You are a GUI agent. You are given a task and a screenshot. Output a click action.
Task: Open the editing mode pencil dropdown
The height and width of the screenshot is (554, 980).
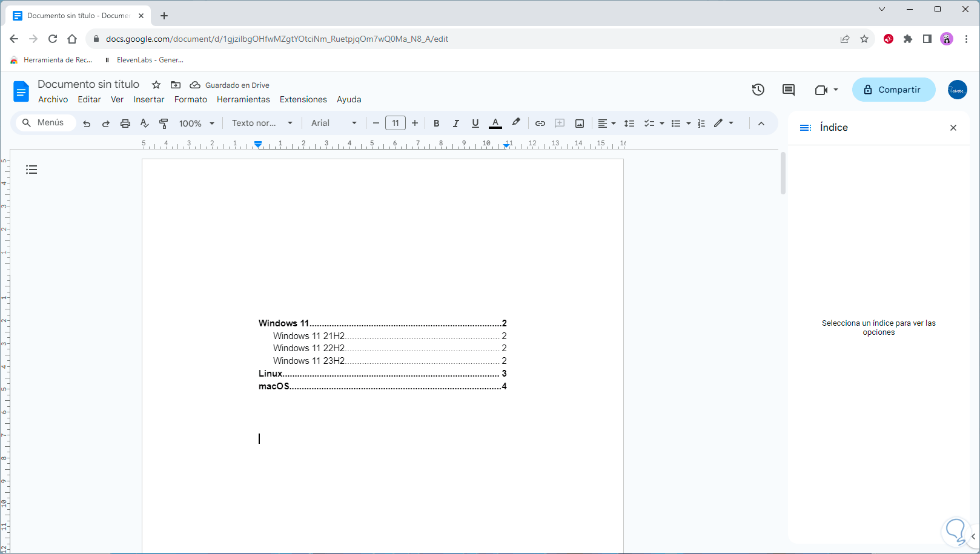[724, 124]
